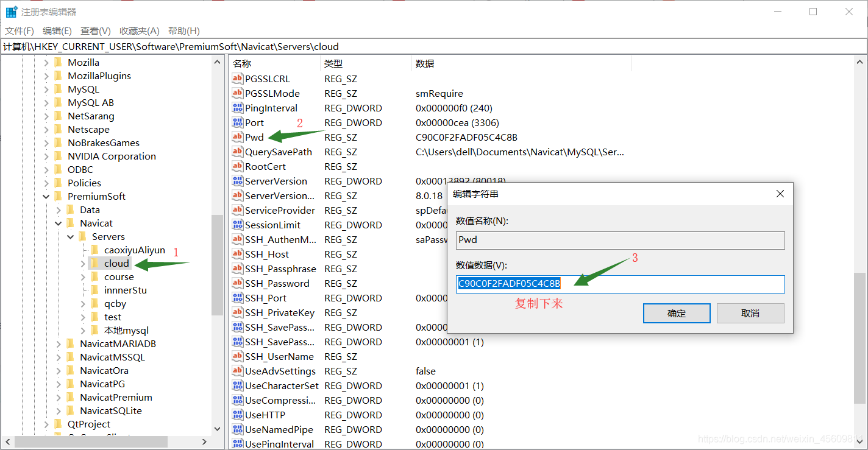
Task: Collapse the Navicat tree node
Action: [x=59, y=223]
